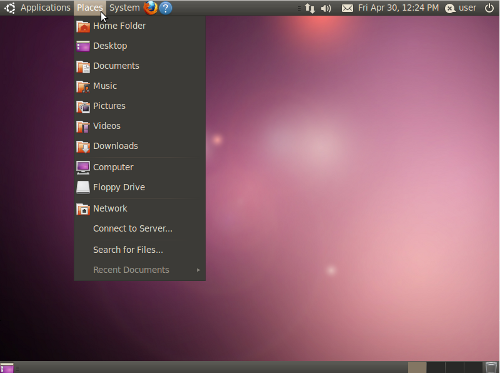Viewport: 500px width, 373px height.
Task: Click the Documents folder icon
Action: [x=83, y=66]
